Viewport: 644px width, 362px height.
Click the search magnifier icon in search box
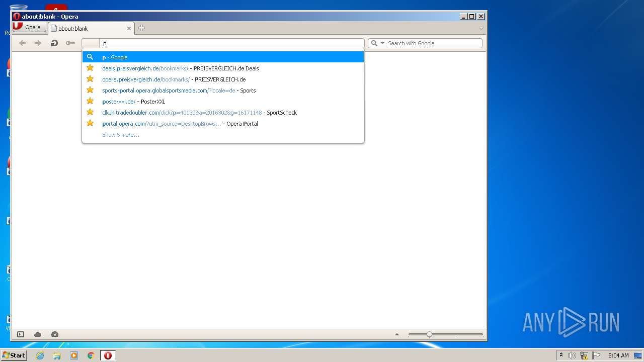[374, 43]
